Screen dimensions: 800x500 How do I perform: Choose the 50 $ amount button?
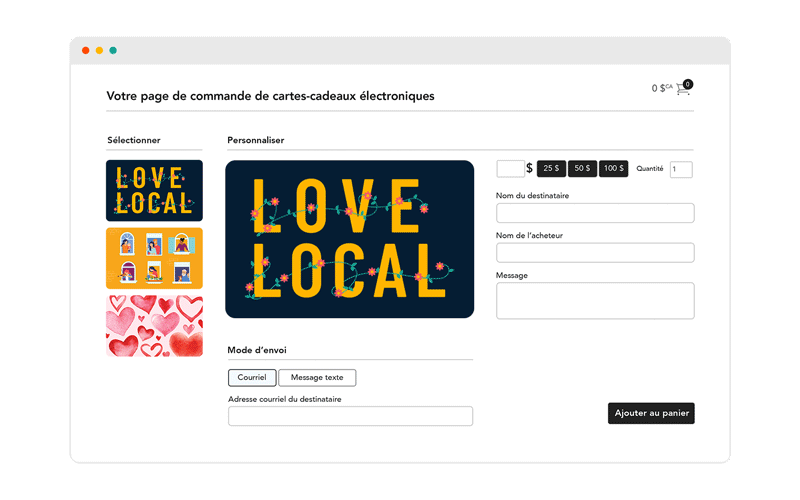[582, 168]
